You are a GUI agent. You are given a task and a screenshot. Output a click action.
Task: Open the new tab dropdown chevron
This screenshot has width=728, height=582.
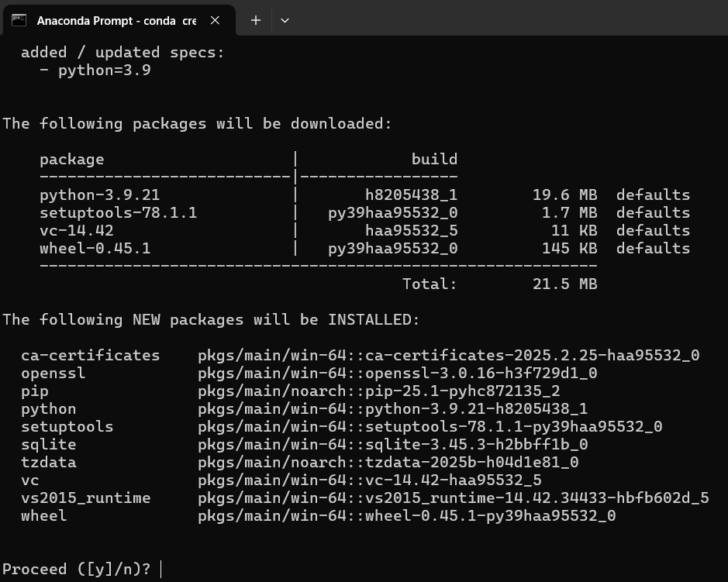[x=285, y=20]
